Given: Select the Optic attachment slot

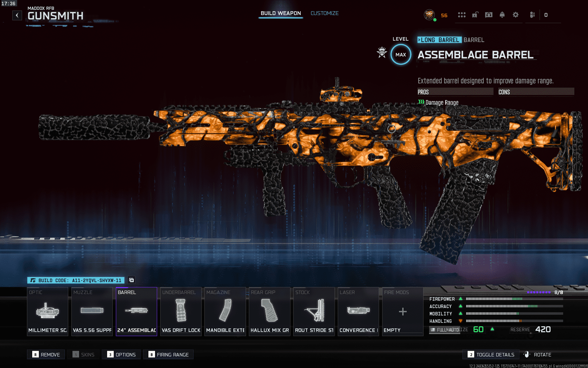Looking at the screenshot, I should point(48,311).
